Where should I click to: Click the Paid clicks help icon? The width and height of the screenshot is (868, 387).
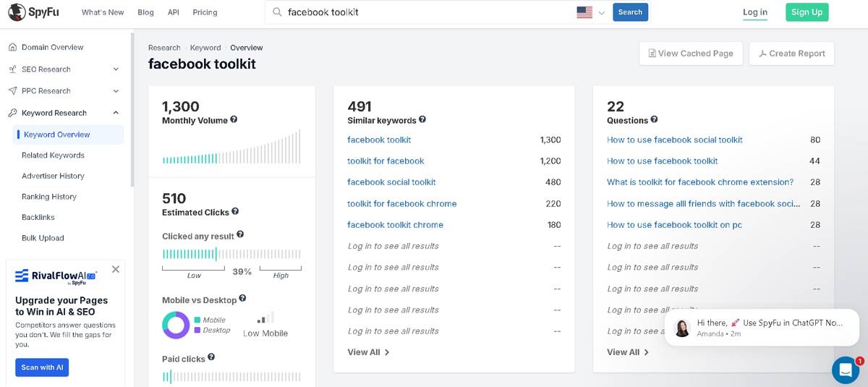[211, 357]
